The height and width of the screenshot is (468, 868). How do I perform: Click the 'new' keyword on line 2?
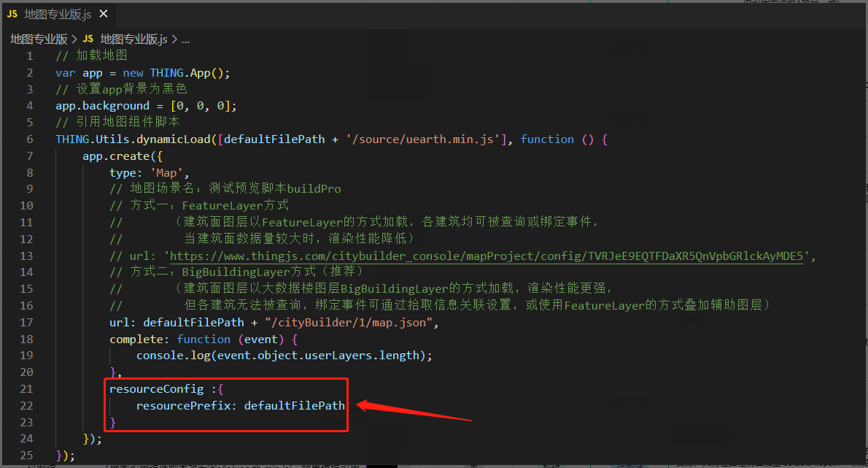tap(133, 73)
